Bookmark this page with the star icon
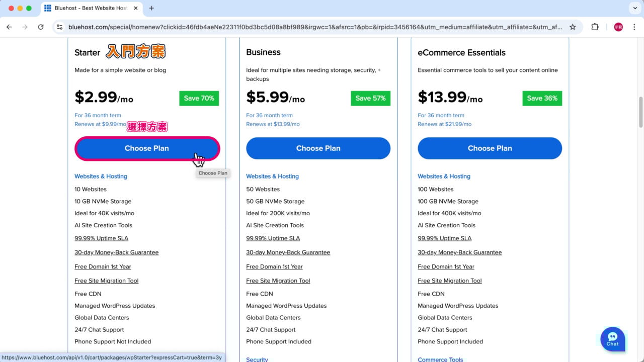 pyautogui.click(x=573, y=27)
